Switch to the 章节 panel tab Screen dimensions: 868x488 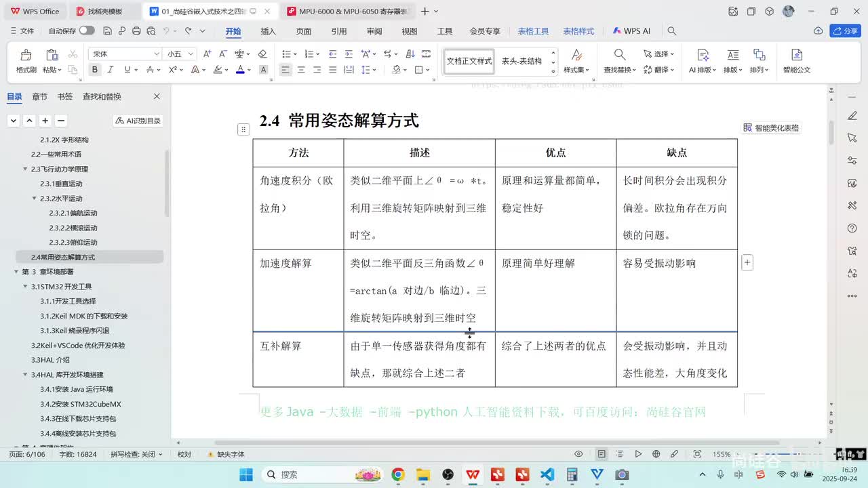(40, 97)
